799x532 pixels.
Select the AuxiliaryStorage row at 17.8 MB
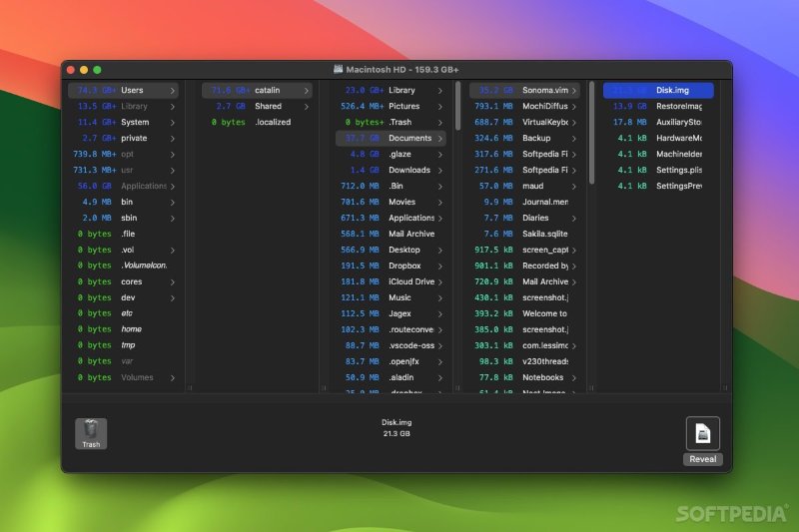(x=658, y=122)
